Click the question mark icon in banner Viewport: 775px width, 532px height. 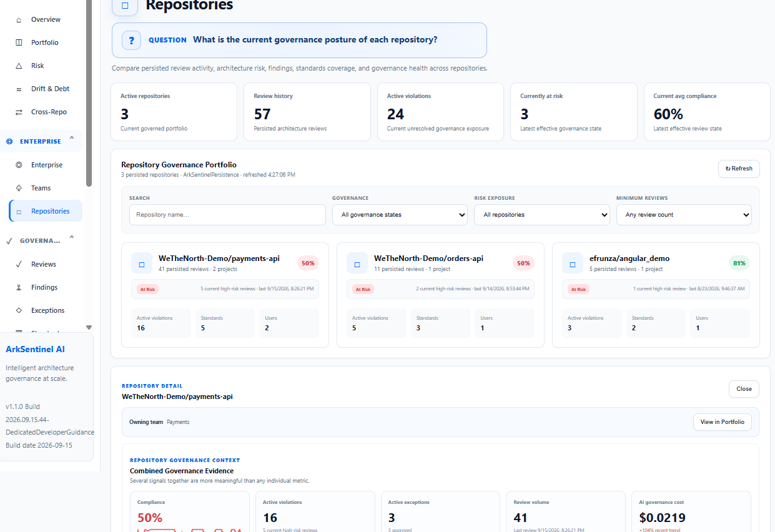131,40
